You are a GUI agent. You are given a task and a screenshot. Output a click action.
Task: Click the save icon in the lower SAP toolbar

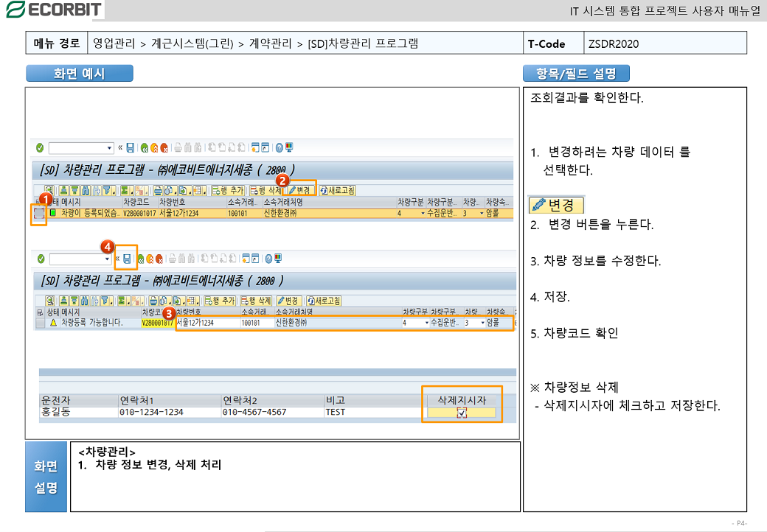127,259
